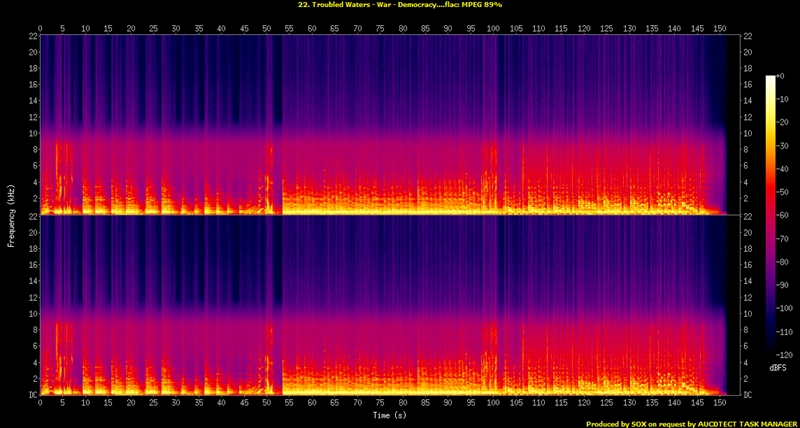Click the DC label at bottom-left of axis
The image size is (800, 428).
click(32, 395)
